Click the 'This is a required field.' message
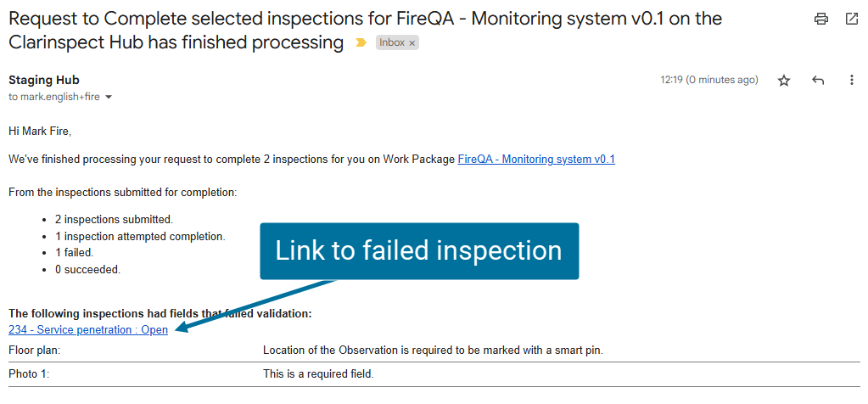868x404 pixels. (x=318, y=373)
